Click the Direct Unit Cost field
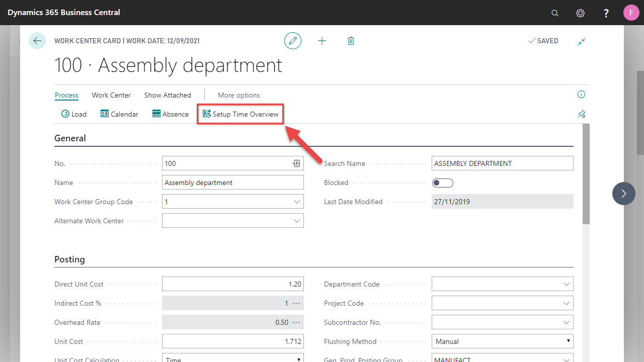 click(233, 284)
